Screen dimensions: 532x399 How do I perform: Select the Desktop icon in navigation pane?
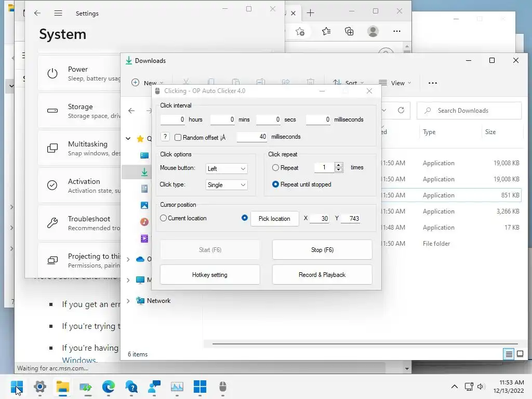[x=144, y=155]
